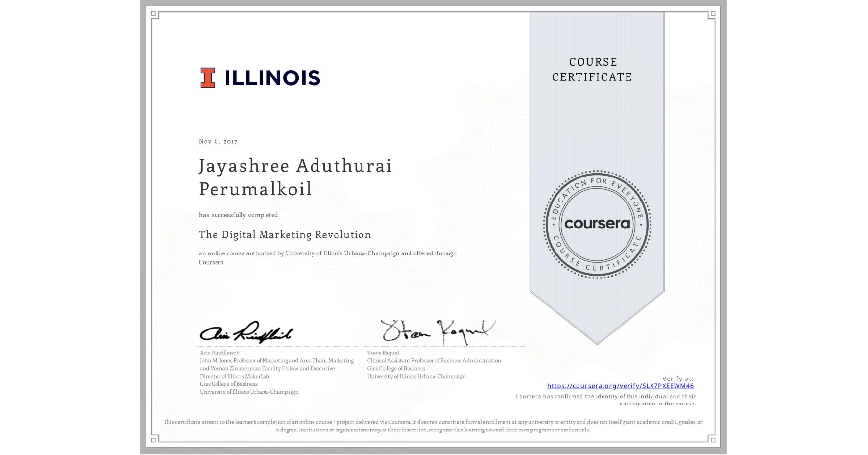This screenshot has width=868, height=455.
Task: Click 'has successfully completed' text
Action: (238, 215)
